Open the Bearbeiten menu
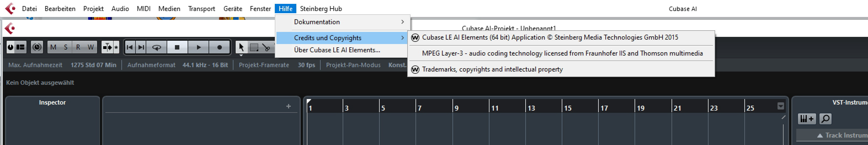 point(60,9)
